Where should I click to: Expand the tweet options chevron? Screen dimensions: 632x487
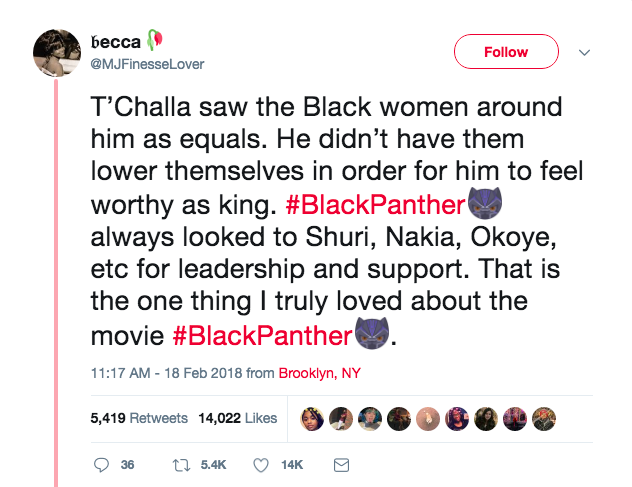586,52
